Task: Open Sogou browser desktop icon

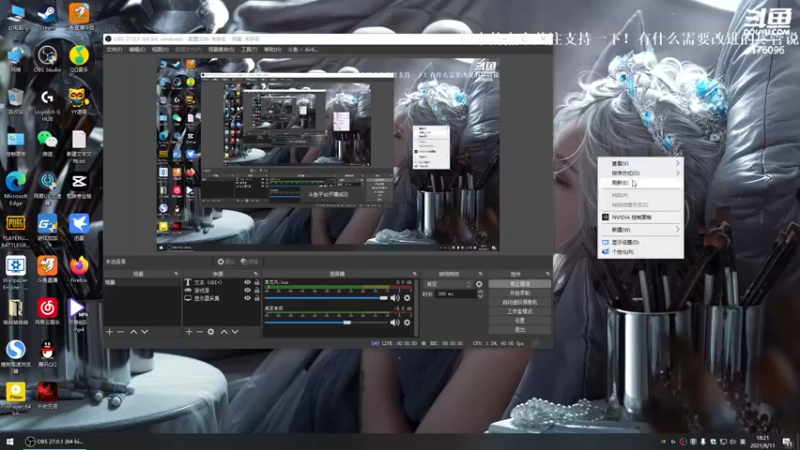Action: (15, 357)
